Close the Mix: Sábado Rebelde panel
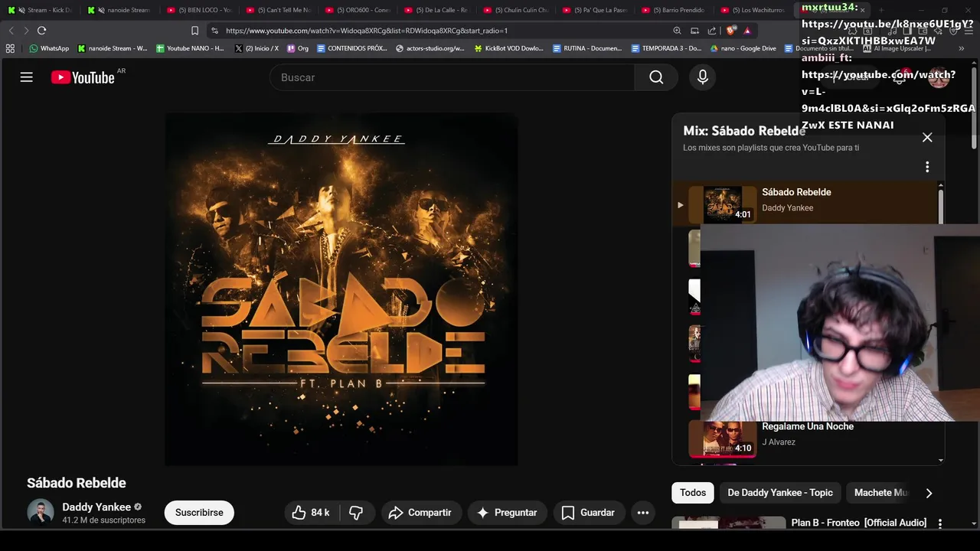This screenshot has width=980, height=551. tap(927, 138)
